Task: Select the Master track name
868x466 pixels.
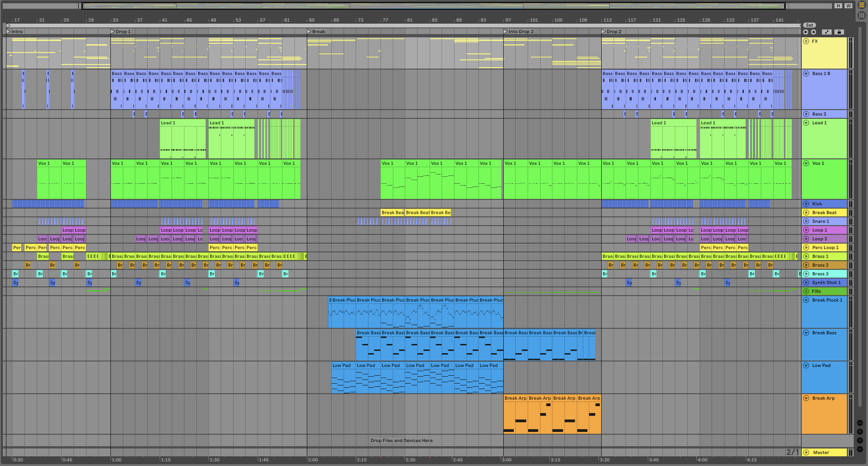Action: (x=821, y=453)
